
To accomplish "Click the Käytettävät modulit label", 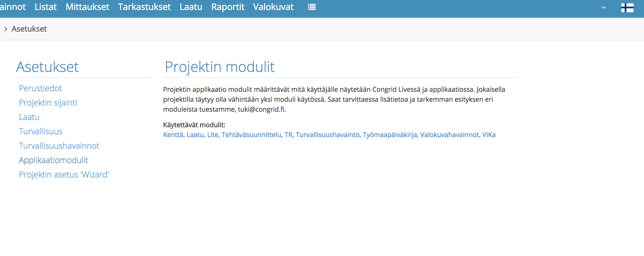I will click(x=194, y=125).
